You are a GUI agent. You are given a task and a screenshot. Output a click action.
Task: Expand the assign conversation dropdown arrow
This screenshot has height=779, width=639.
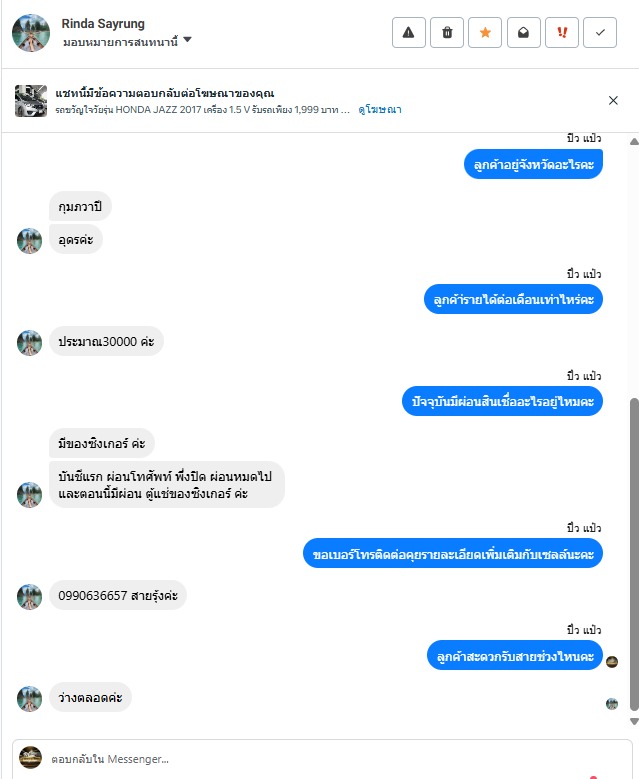pos(187,40)
